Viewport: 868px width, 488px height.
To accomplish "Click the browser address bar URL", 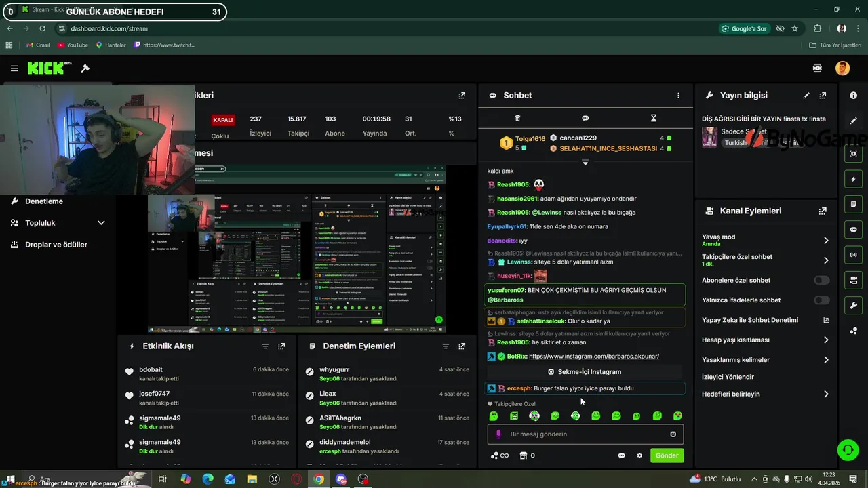I will point(109,28).
